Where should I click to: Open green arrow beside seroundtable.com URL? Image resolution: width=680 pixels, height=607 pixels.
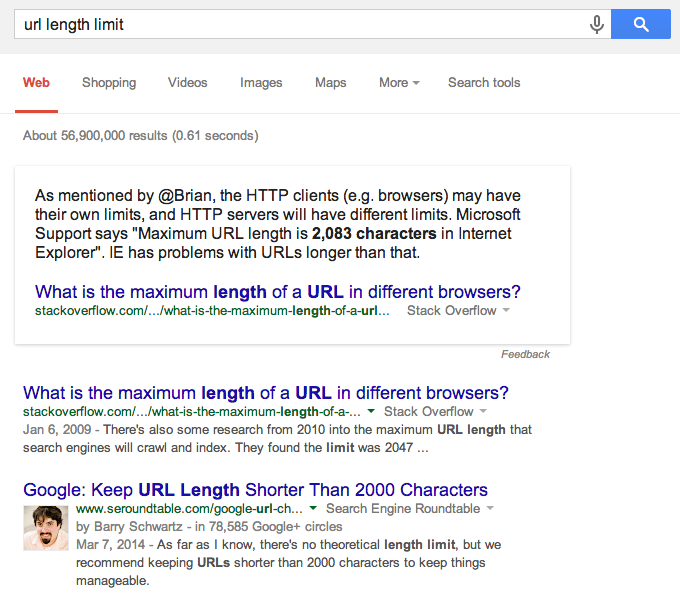[313, 508]
